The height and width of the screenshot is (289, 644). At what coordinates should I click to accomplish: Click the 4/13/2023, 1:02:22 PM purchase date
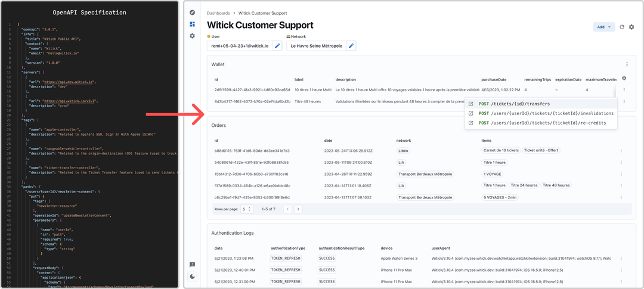(501, 90)
